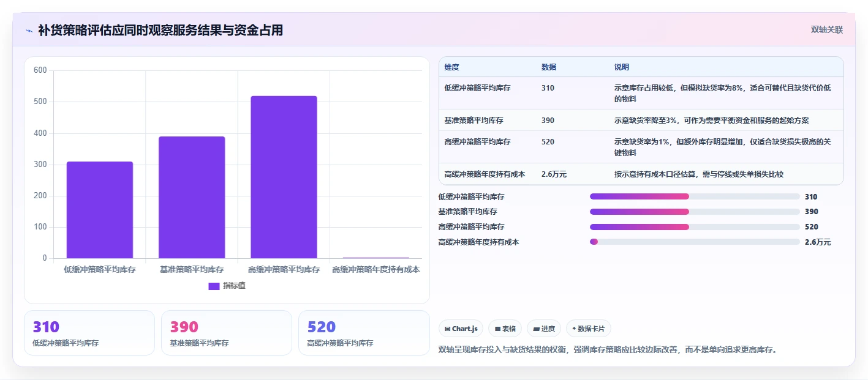Click the 高缓冲策略平均库存 progress bar

(695, 227)
